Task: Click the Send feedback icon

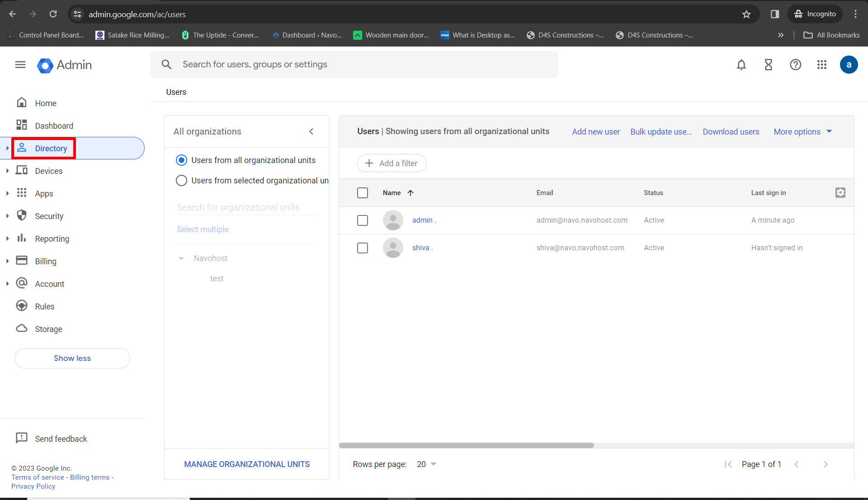Action: 22,438
